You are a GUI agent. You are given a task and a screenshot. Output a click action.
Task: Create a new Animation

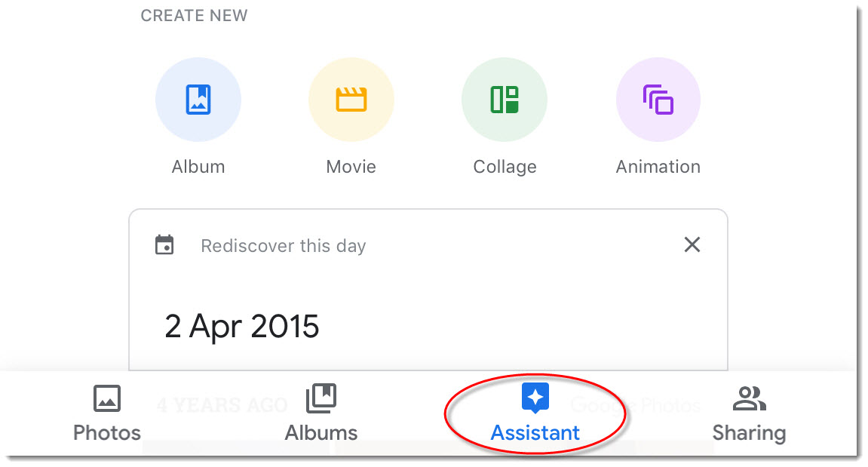tap(658, 99)
